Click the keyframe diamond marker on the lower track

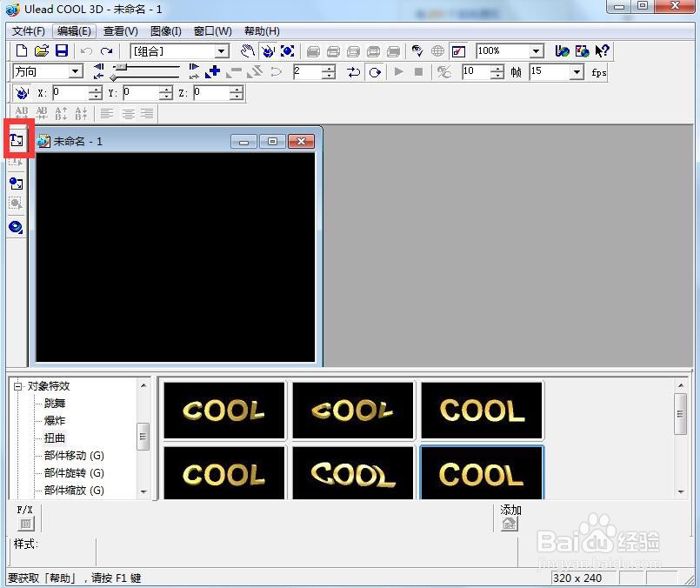click(x=113, y=77)
